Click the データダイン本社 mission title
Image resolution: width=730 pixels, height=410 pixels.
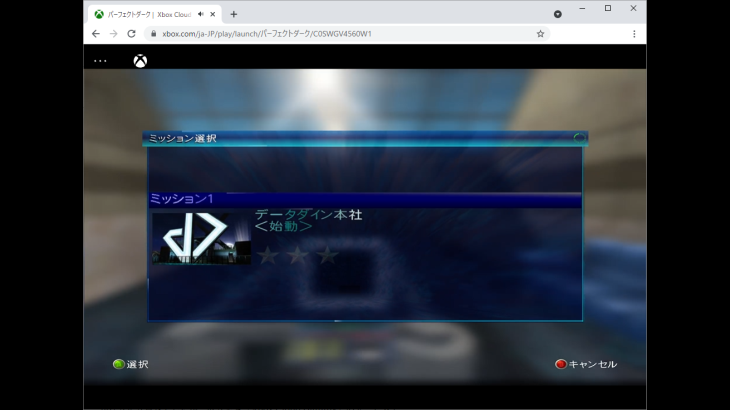[308, 214]
